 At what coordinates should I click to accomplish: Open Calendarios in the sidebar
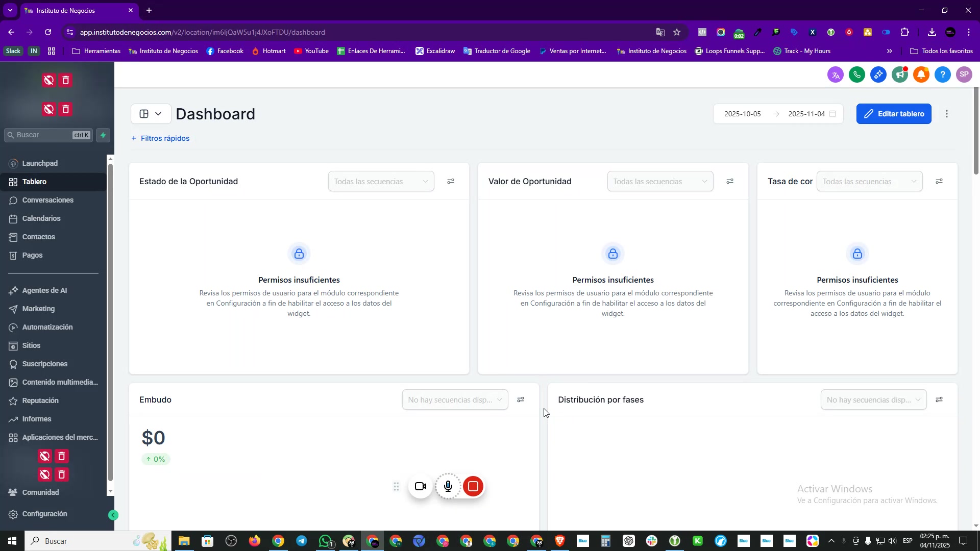tap(41, 218)
